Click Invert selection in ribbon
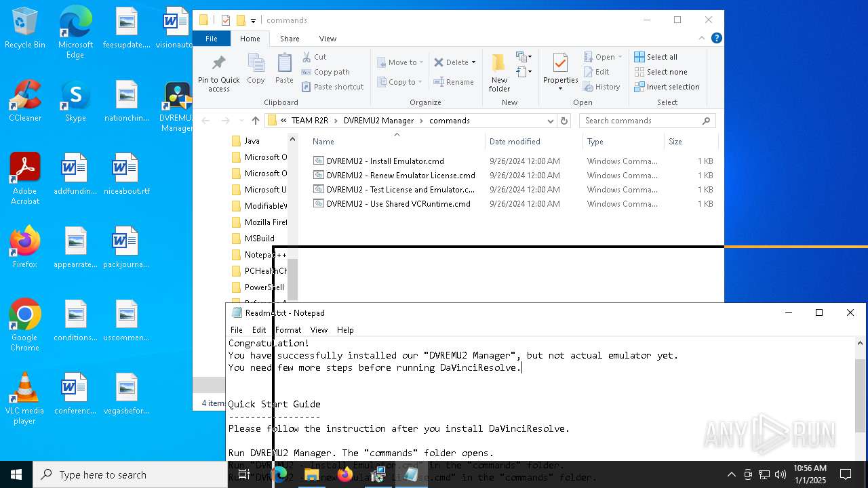Viewport: 868px width, 488px height. [x=667, y=87]
